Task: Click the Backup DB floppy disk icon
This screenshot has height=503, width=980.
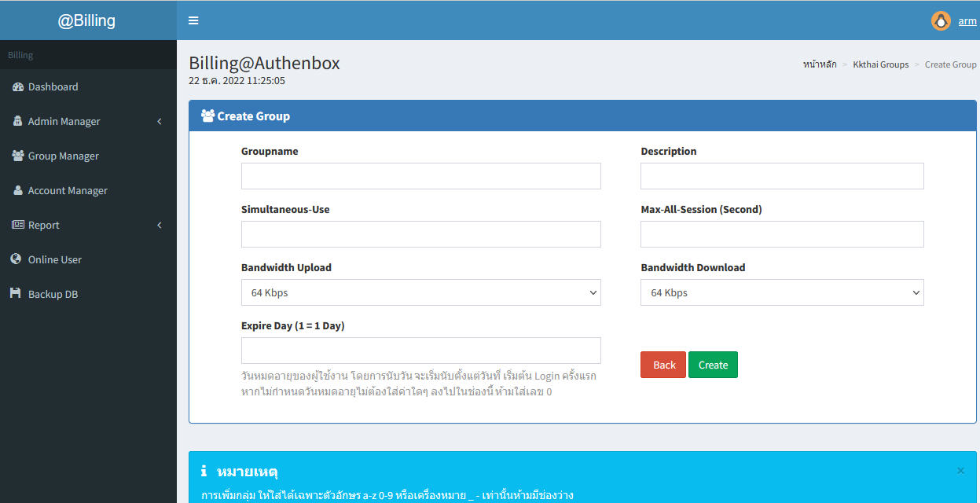Action: coord(15,294)
